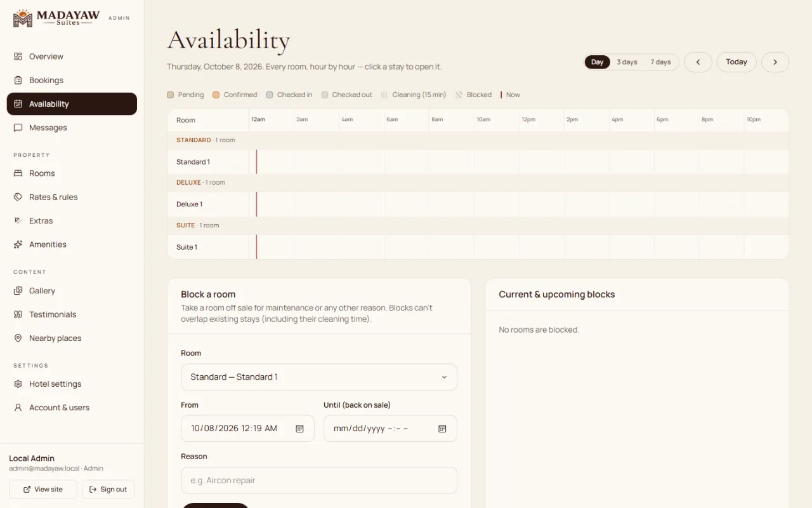Click the Rooms bed icon
This screenshot has height=508, width=812.
pyautogui.click(x=18, y=173)
